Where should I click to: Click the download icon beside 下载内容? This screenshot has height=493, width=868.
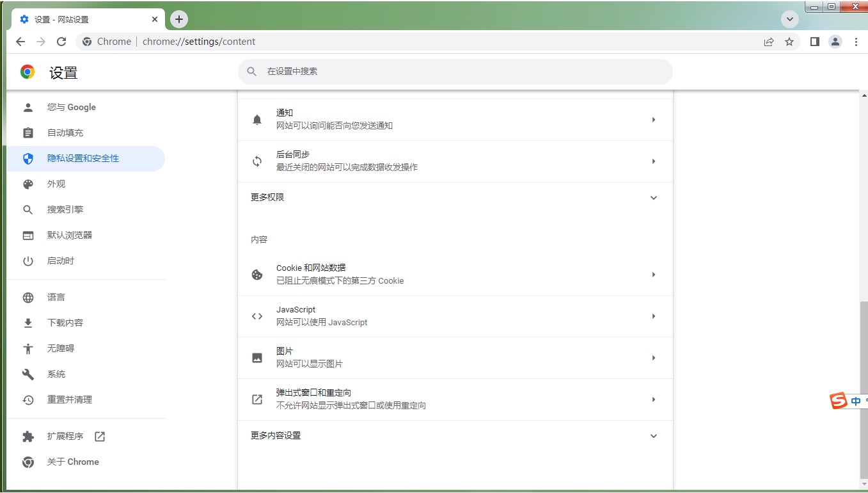tap(28, 323)
